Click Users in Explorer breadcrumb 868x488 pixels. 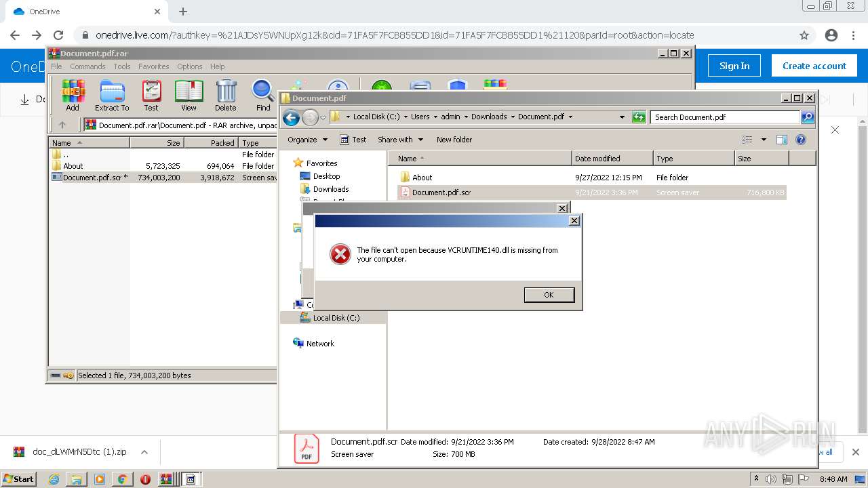pyautogui.click(x=420, y=117)
